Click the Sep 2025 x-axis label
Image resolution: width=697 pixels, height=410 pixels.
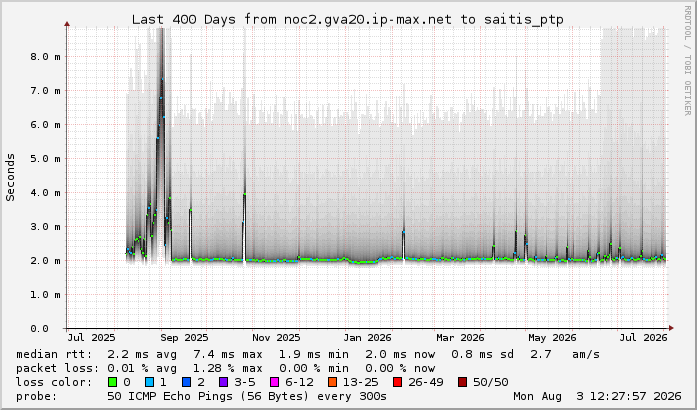184,338
